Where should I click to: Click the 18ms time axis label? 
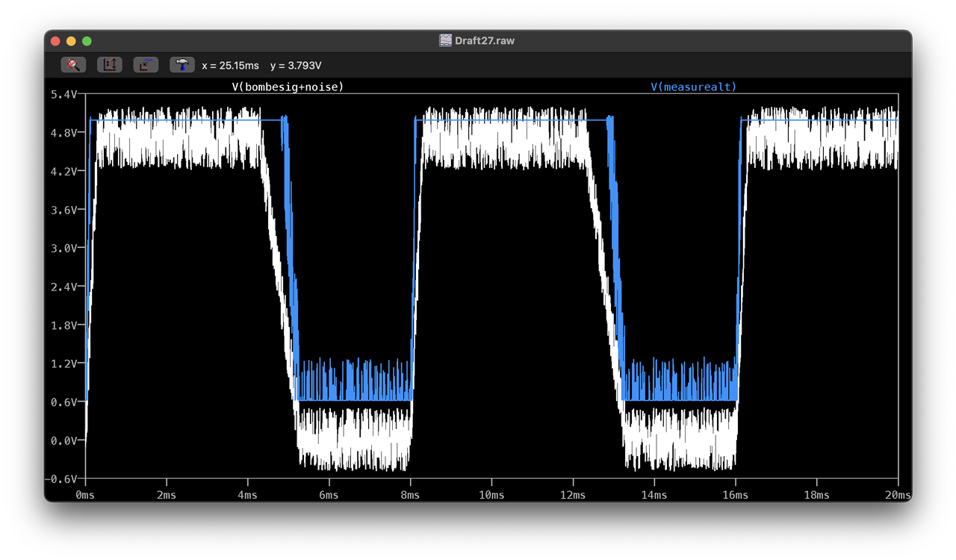tap(816, 495)
